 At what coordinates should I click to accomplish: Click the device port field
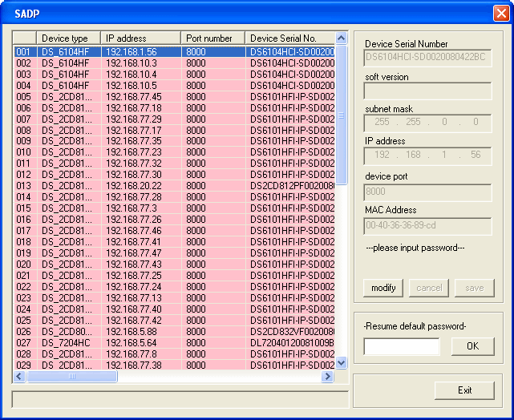pos(427,192)
